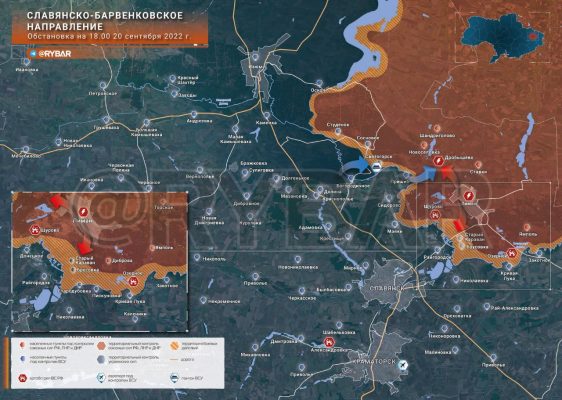
Task: Click the striped contested zone legend swatch
Action: click(x=175, y=346)
